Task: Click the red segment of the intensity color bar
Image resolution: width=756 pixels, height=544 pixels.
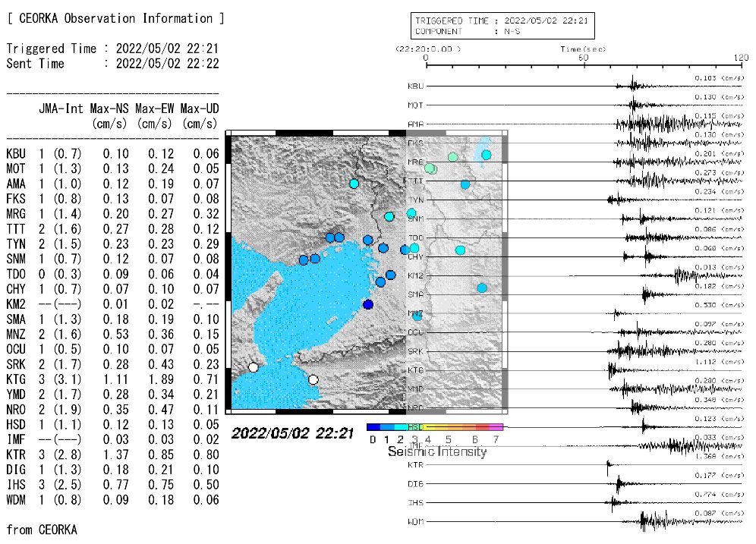Action: coord(483,427)
